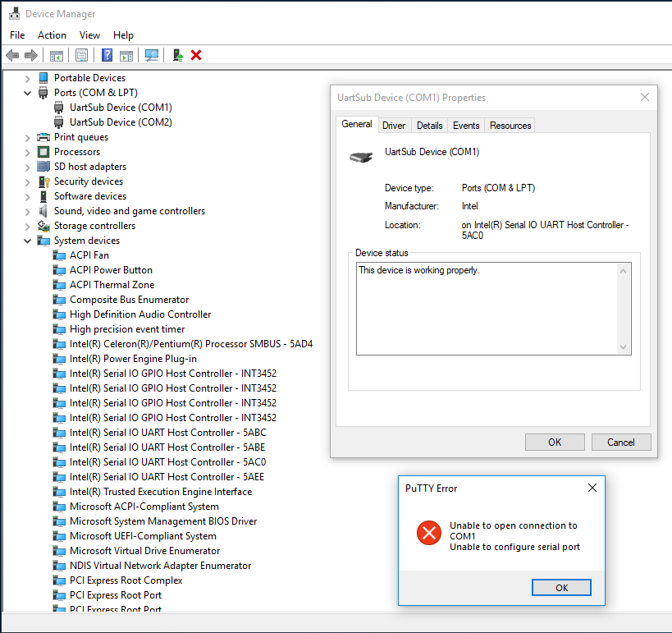Click the Security devices key icon
The height and width of the screenshot is (633, 672).
coord(43,181)
